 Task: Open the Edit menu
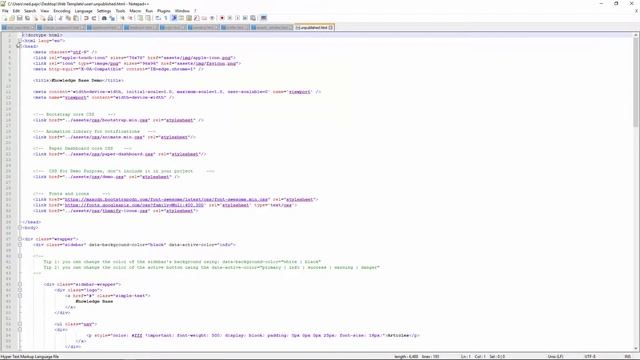[16, 11]
